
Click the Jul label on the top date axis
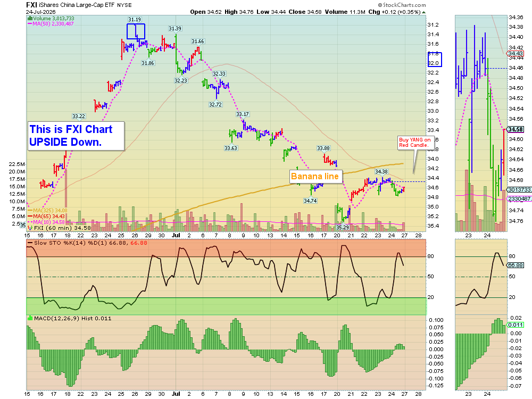pos(176,235)
